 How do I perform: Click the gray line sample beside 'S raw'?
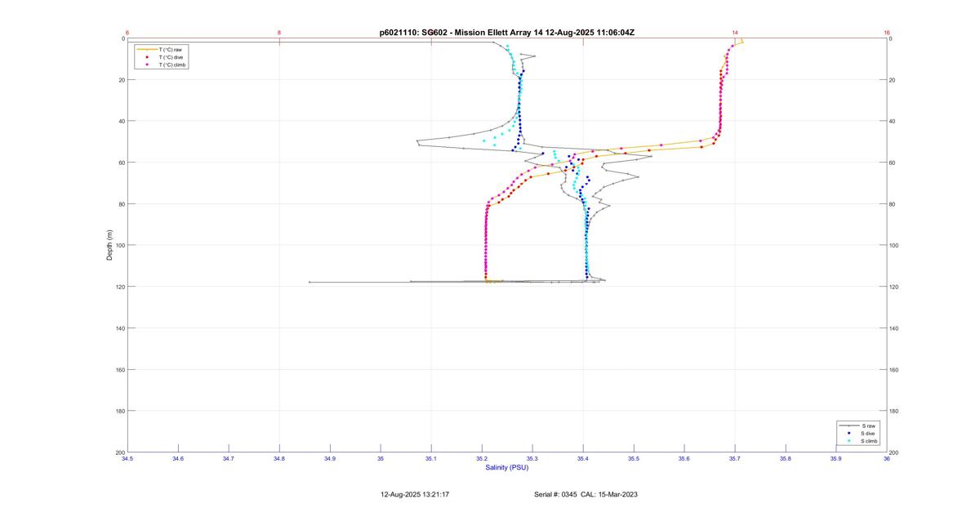tap(849, 426)
